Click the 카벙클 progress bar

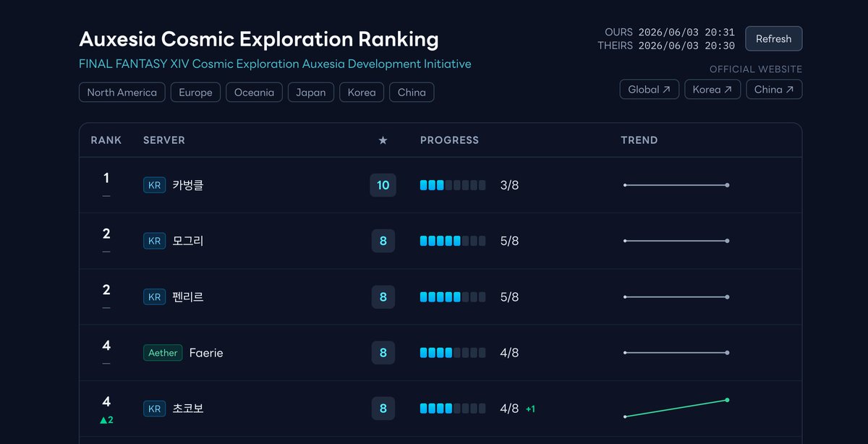pos(453,185)
